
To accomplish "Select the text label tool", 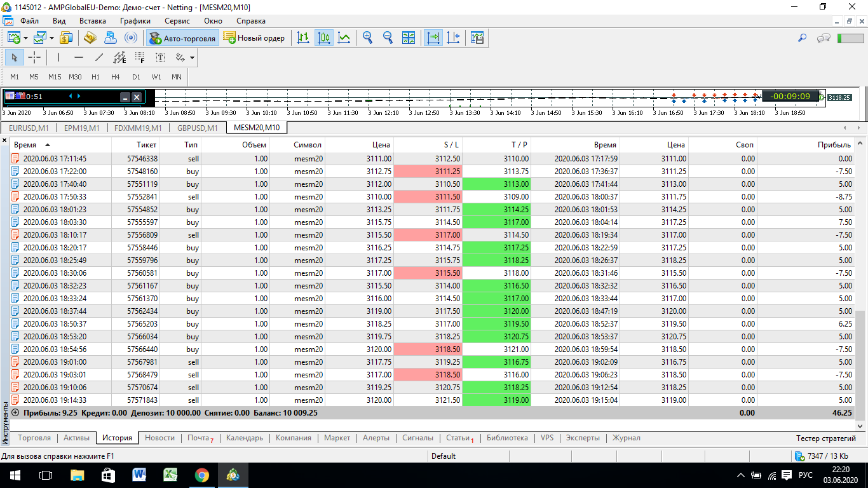I will tap(160, 58).
